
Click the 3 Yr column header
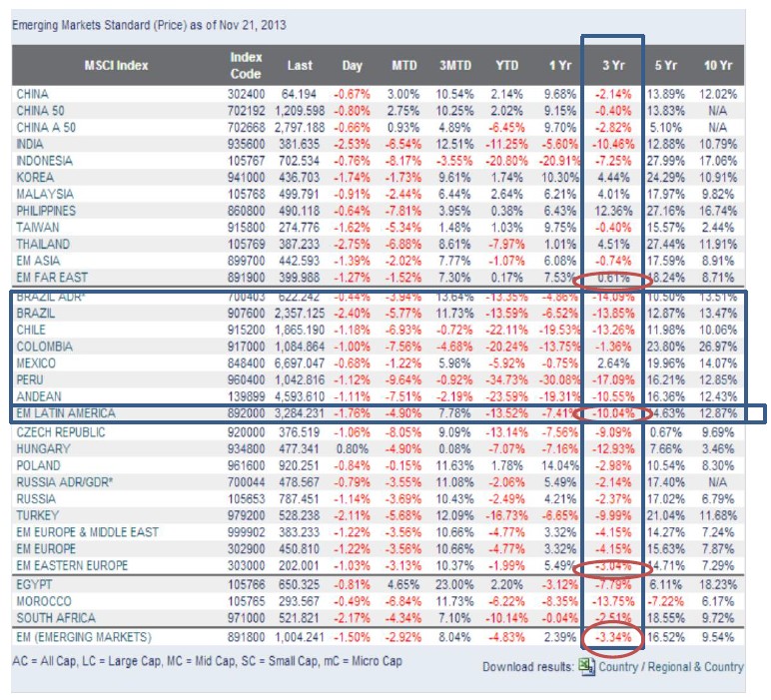point(613,65)
